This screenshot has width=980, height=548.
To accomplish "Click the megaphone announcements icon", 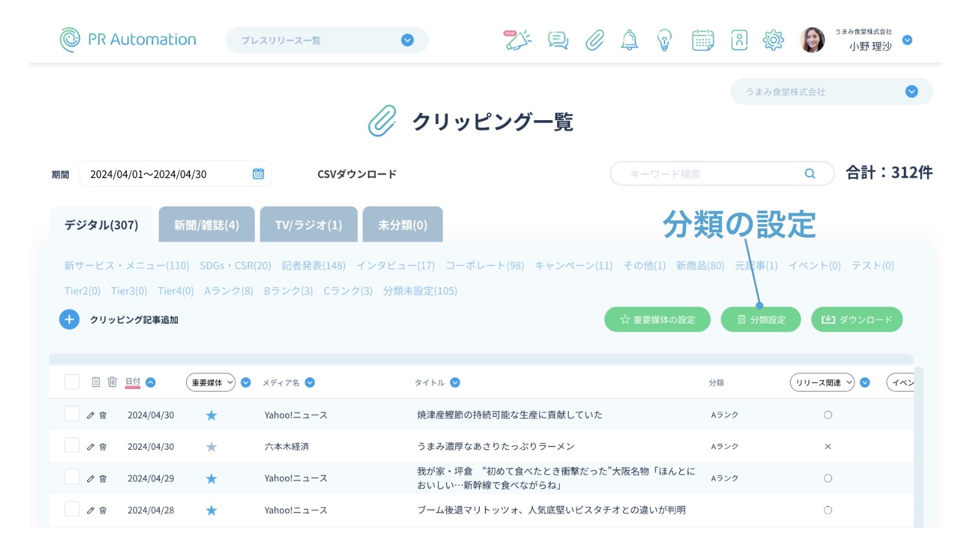I will tap(517, 40).
